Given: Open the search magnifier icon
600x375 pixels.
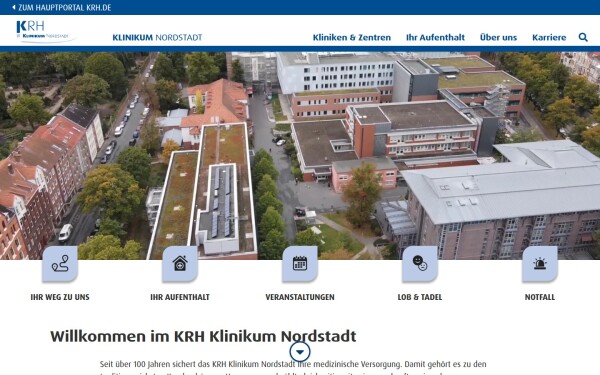Looking at the screenshot, I should click(x=583, y=37).
